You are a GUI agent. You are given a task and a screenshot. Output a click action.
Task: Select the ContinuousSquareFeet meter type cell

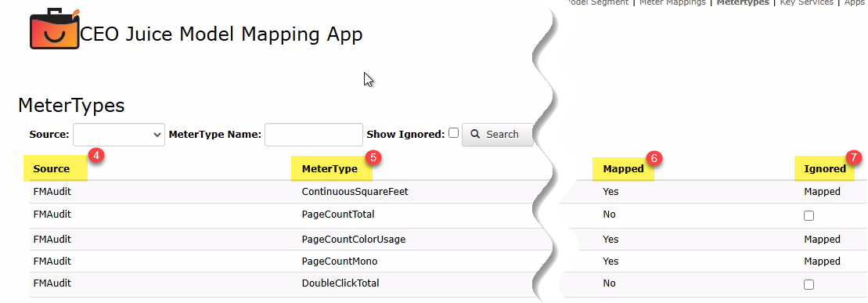pyautogui.click(x=355, y=192)
